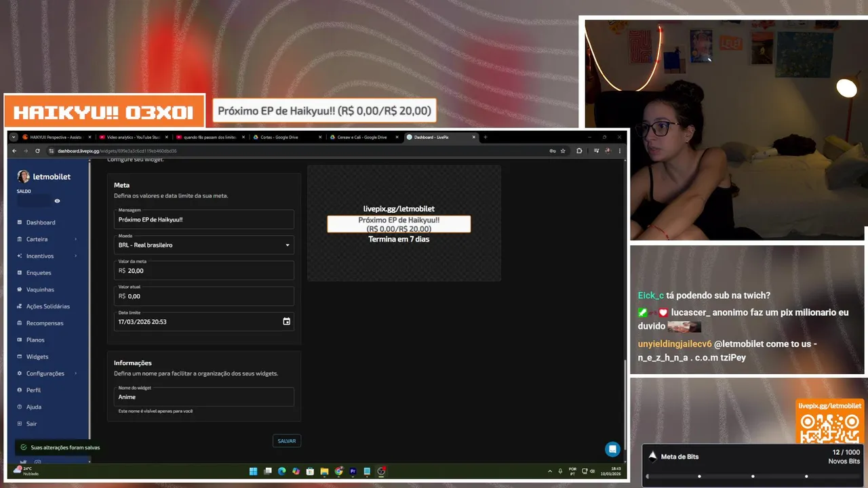868x488 pixels.
Task: Show hidden tray icons chevron
Action: 550,471
